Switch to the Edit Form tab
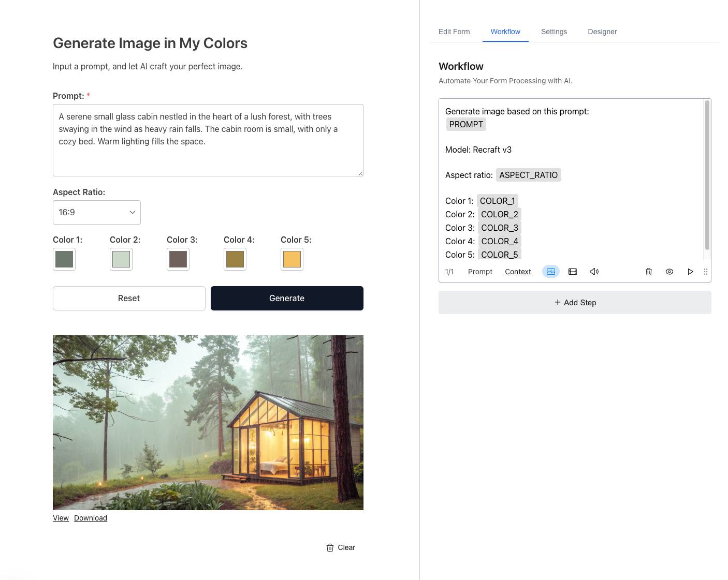This screenshot has width=728, height=580. click(x=454, y=32)
